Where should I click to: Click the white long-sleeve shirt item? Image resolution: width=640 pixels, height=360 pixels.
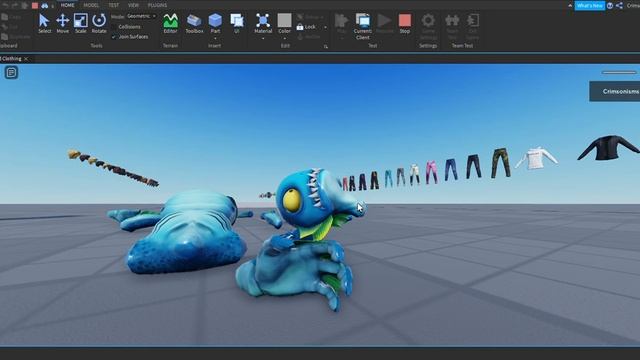click(x=536, y=158)
